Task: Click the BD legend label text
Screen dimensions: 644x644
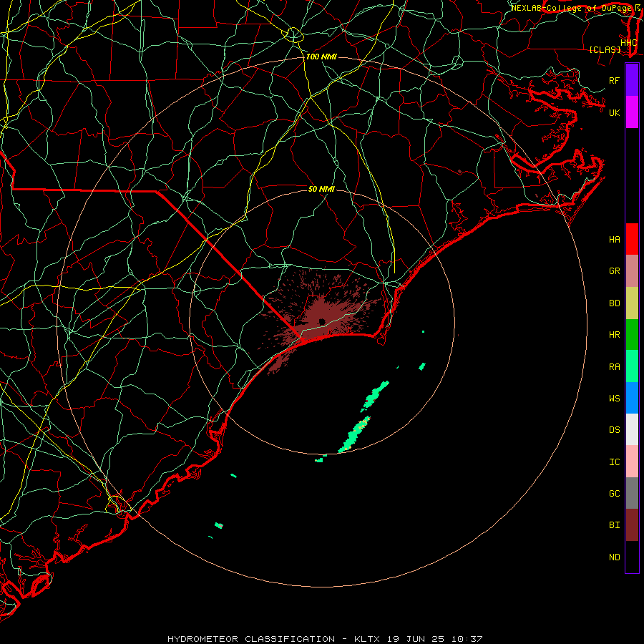Action: [x=614, y=303]
